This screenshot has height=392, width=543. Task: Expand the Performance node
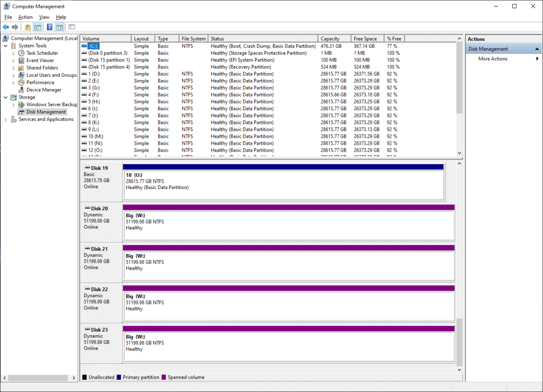[13, 83]
